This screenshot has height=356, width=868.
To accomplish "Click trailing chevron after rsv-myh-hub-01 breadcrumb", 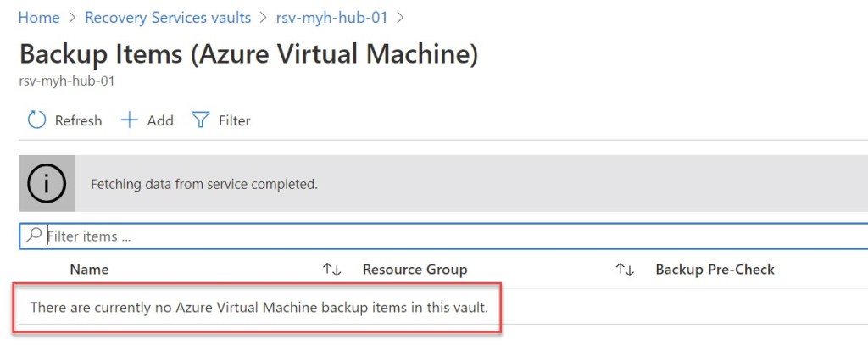I will (400, 17).
